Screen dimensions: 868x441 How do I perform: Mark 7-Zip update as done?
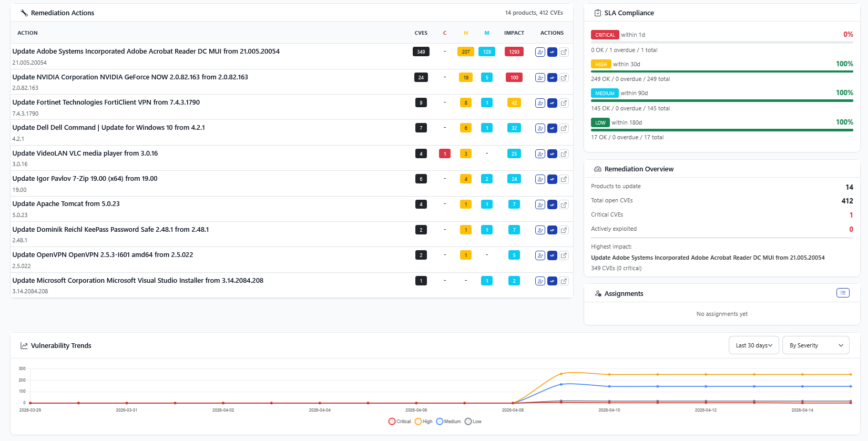pos(552,179)
